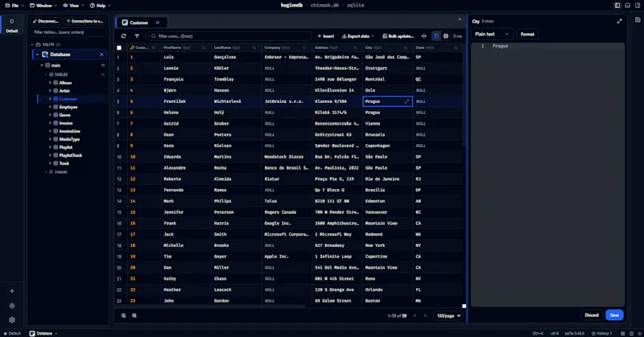
Task: Add a new connection with the sidebar plus icon
Action: tap(12, 291)
